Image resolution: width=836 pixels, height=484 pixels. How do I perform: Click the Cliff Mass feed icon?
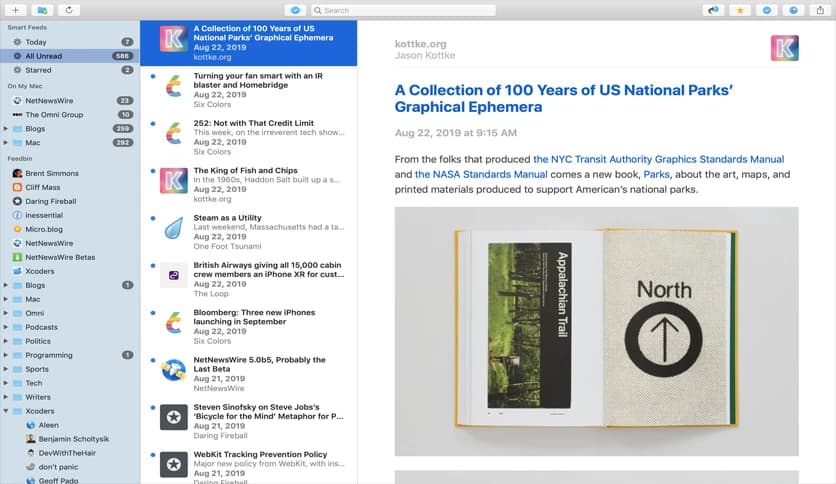[17, 187]
